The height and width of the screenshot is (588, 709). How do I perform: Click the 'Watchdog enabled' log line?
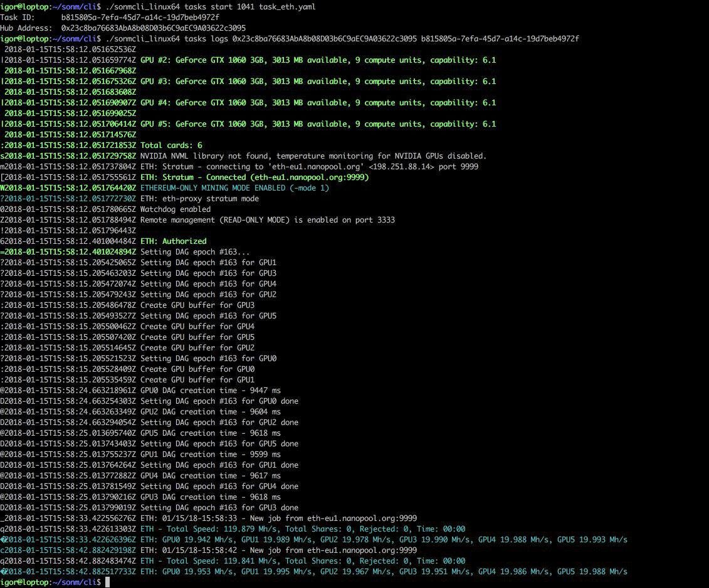pos(176,209)
